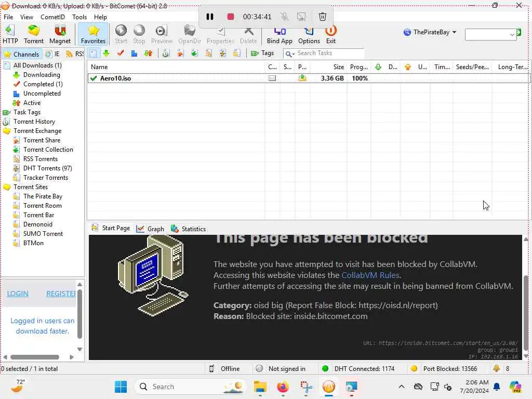The image size is (532, 399).
Task: Click the DHT torrents lightning filter icon
Action: click(x=222, y=54)
